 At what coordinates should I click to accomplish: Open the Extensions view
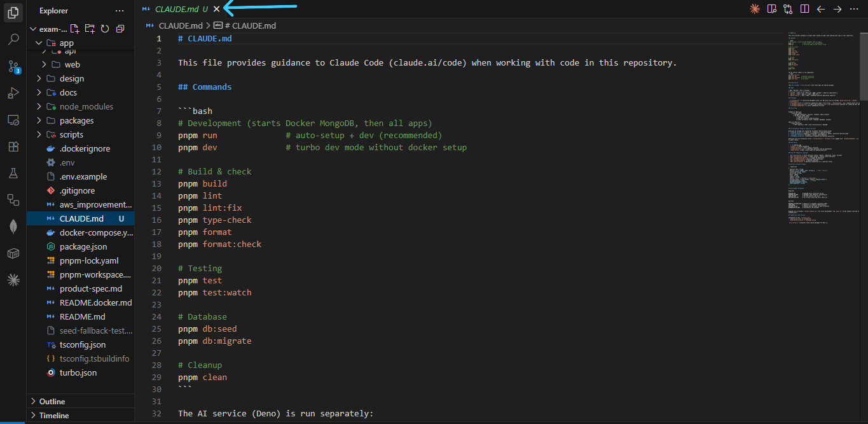pos(13,146)
